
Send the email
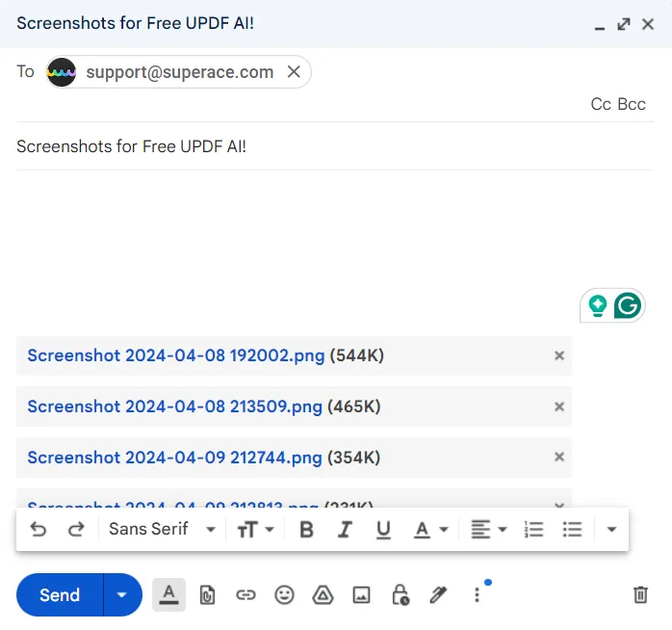coord(60,595)
